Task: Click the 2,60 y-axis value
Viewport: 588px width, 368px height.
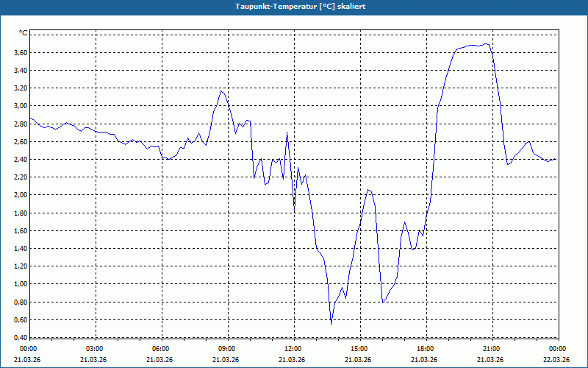Action: point(21,141)
